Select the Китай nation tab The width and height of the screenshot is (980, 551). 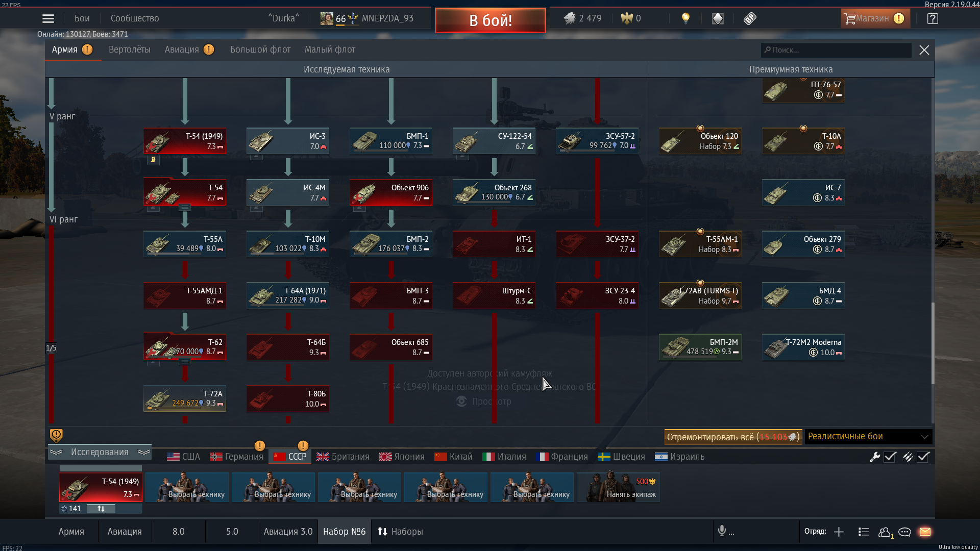pos(453,457)
